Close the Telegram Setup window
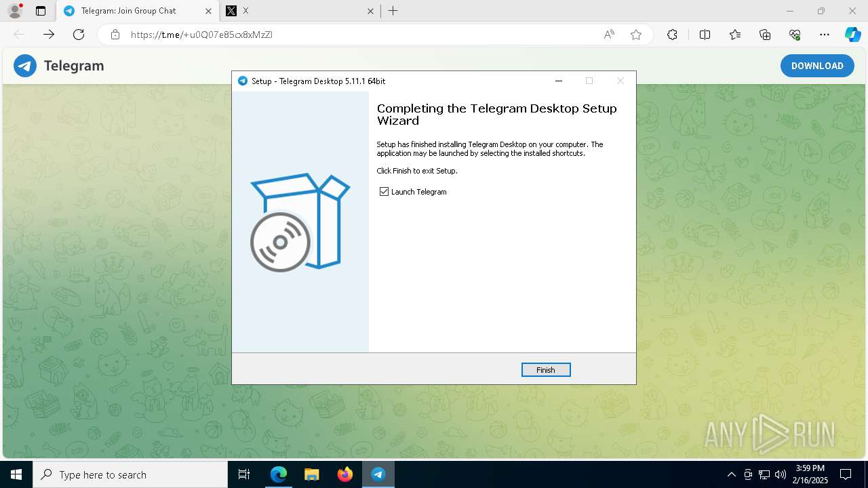Image resolution: width=868 pixels, height=488 pixels. [620, 81]
